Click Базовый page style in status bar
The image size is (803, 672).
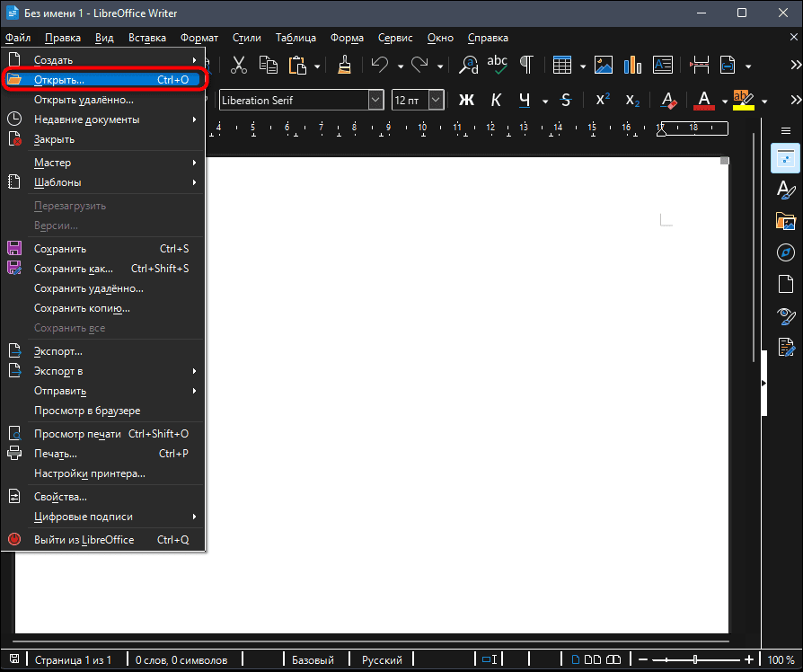tap(313, 660)
